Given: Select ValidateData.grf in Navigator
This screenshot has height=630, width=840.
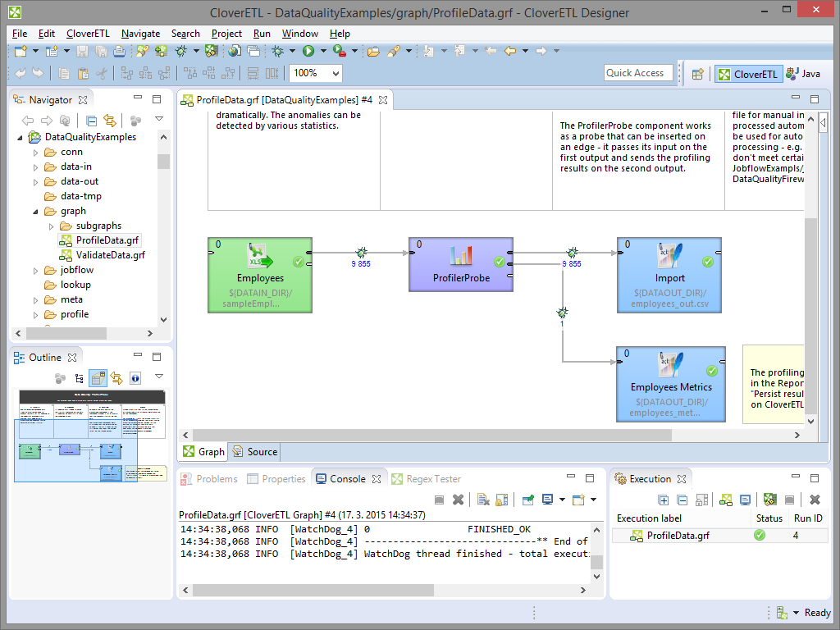Looking at the screenshot, I should coord(110,255).
